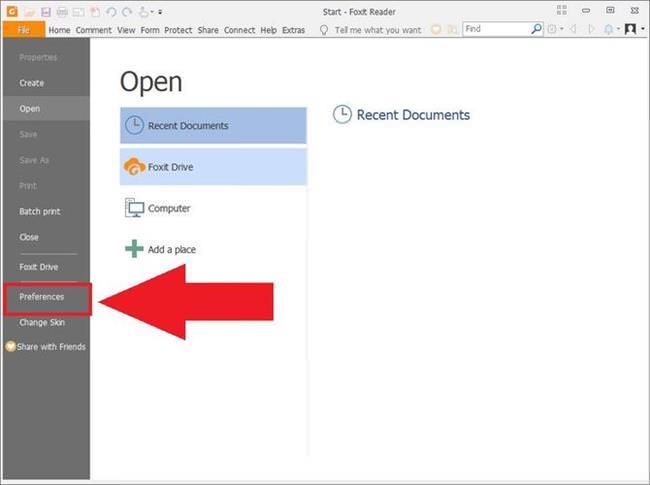Open the dropdown arrow beside account avatar
This screenshot has width=650, height=485.
pos(643,29)
